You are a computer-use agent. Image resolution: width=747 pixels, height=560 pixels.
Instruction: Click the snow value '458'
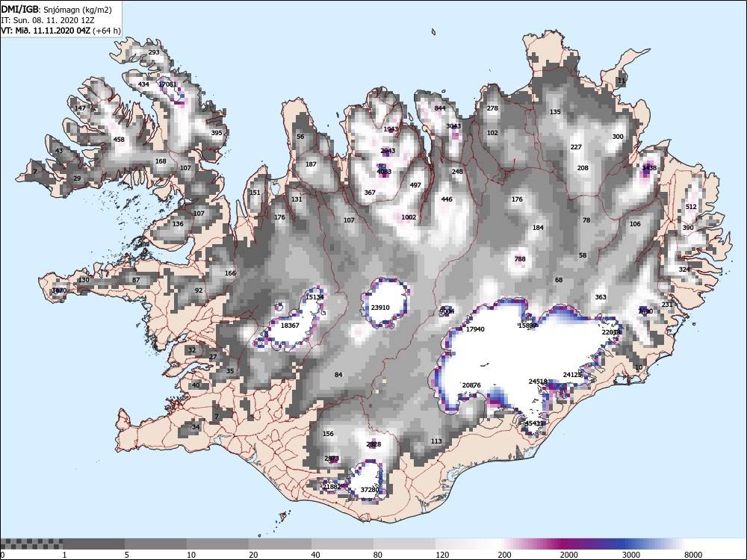[x=119, y=140]
